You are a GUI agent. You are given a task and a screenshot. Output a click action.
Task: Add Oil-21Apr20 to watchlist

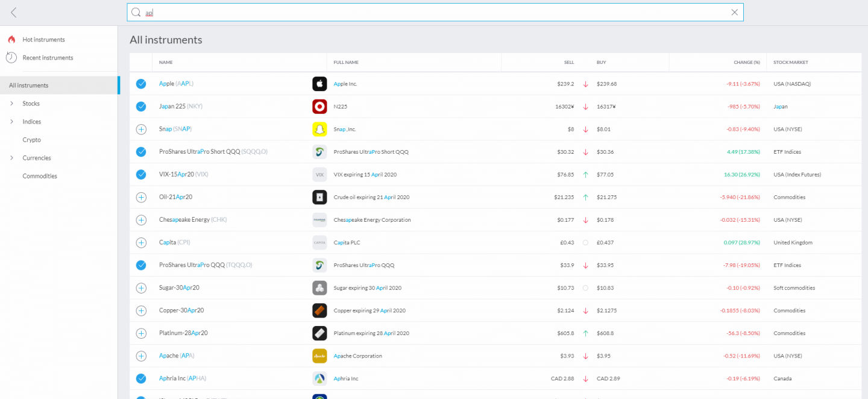pyautogui.click(x=141, y=197)
